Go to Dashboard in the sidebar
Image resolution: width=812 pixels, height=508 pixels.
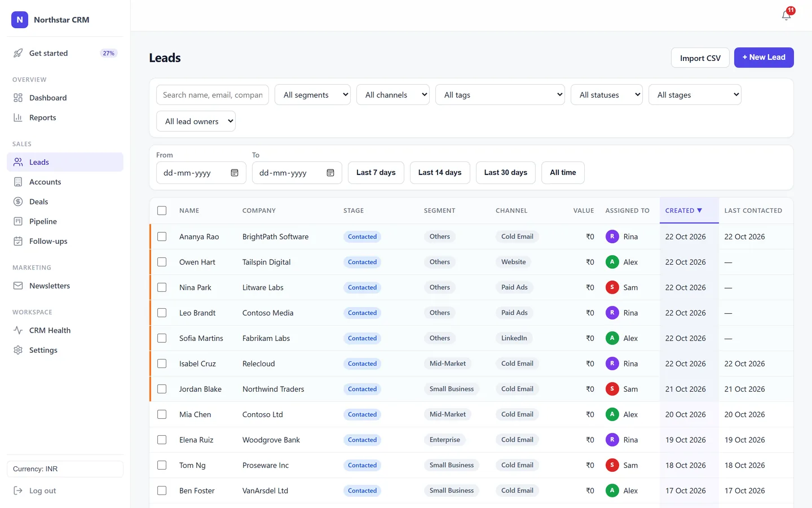click(x=65, y=98)
